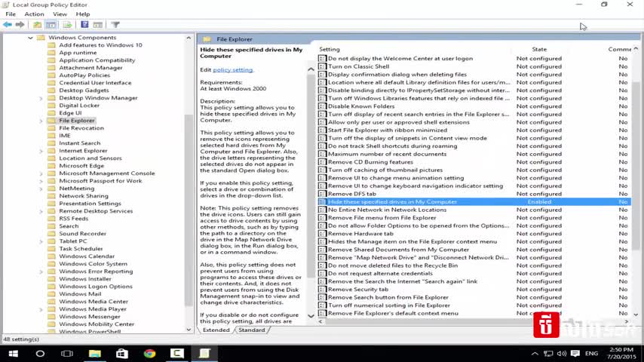Toggle the Show/Hide console tree icon
Screen dimensions: 644x362
(x=51, y=25)
